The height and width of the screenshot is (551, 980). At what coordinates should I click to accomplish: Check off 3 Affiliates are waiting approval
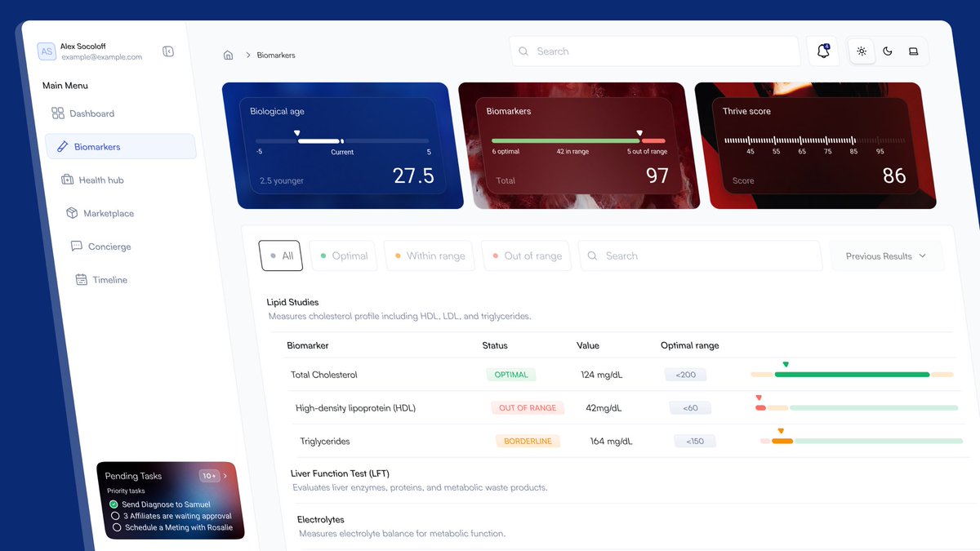pos(116,516)
